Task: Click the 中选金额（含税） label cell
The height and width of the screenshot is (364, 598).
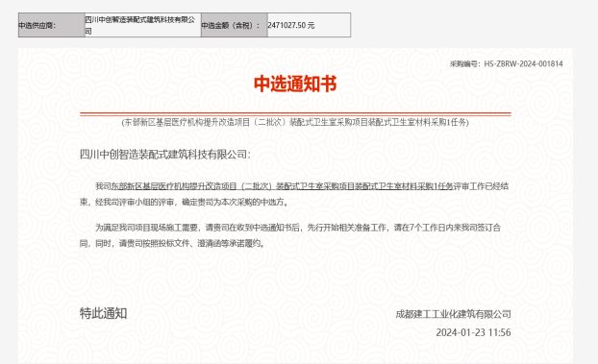Action: tap(235, 25)
